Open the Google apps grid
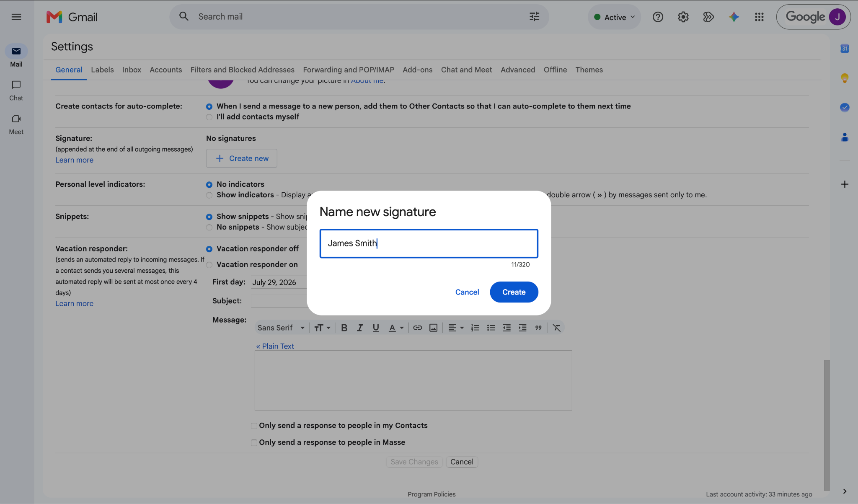The image size is (858, 504). [759, 17]
